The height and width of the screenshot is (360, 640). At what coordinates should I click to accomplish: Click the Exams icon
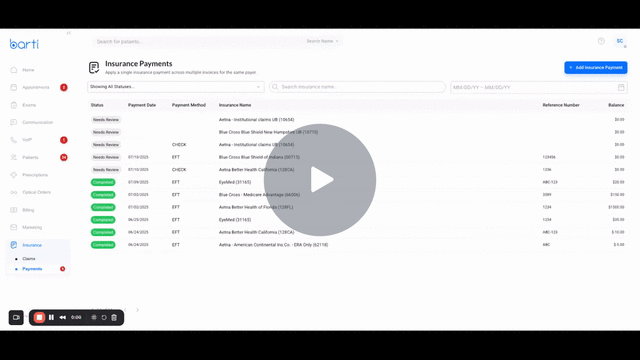(x=13, y=105)
